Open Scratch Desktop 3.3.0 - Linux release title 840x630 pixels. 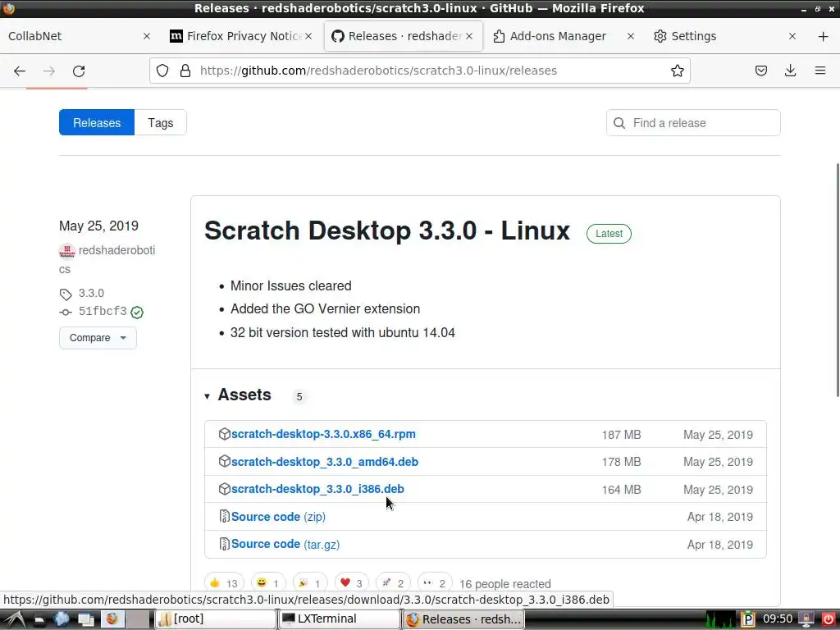[x=387, y=231]
